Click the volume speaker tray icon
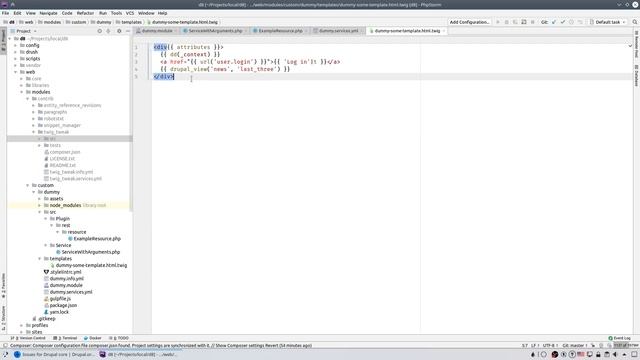This screenshot has height=360, width=640. click(615, 354)
